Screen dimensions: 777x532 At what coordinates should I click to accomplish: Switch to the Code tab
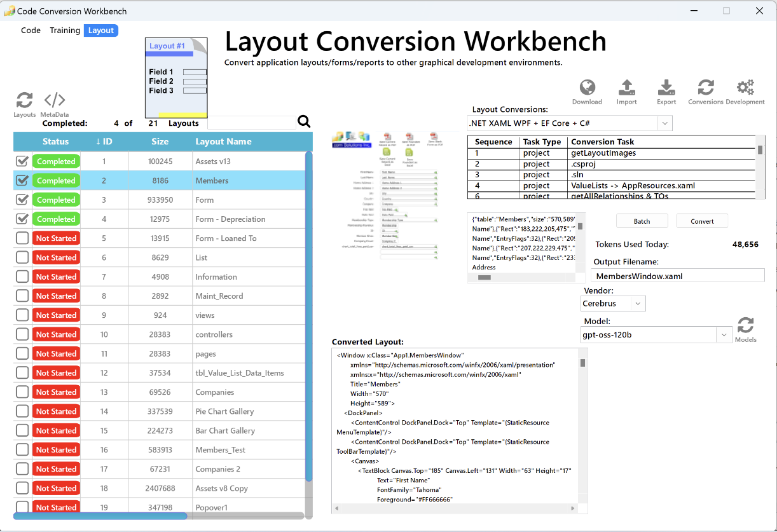tap(31, 30)
